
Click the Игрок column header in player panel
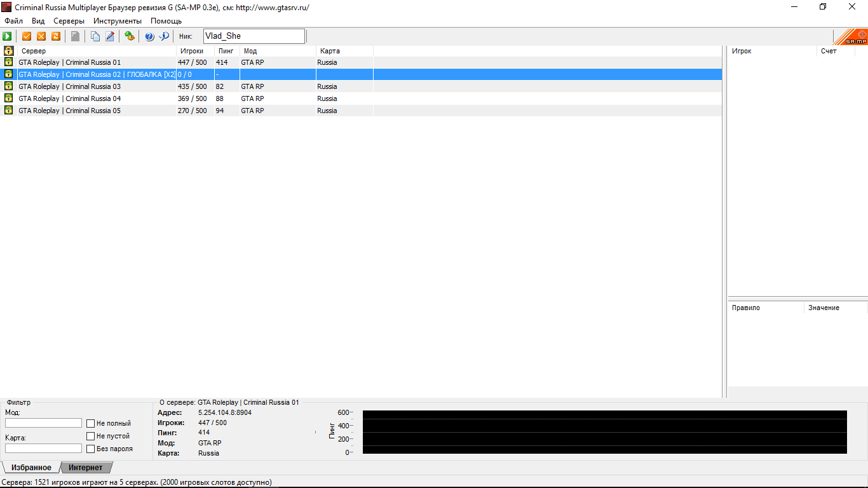click(x=772, y=51)
